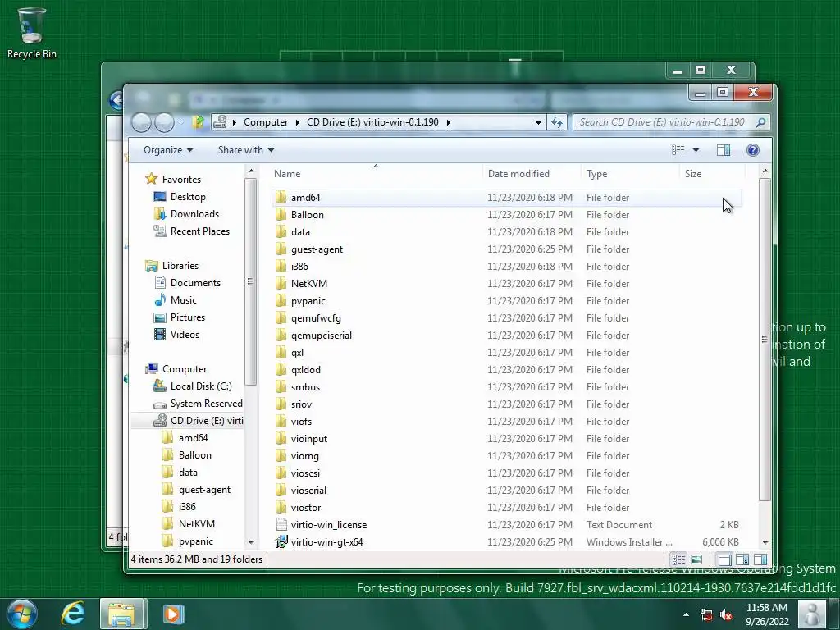The width and height of the screenshot is (840, 630).
Task: Select pvpanic subfolder in navigation tree
Action: pos(188,541)
